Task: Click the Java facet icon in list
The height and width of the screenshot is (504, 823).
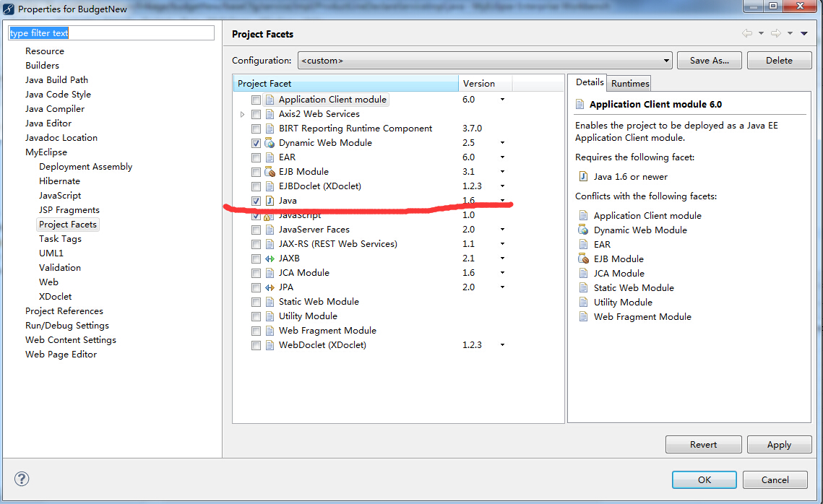Action: [x=270, y=200]
